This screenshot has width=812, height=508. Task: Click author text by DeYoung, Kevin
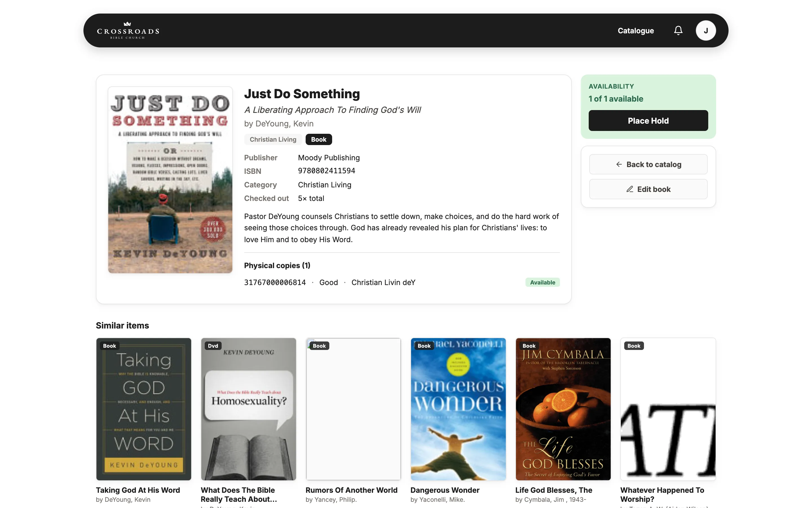tap(279, 124)
